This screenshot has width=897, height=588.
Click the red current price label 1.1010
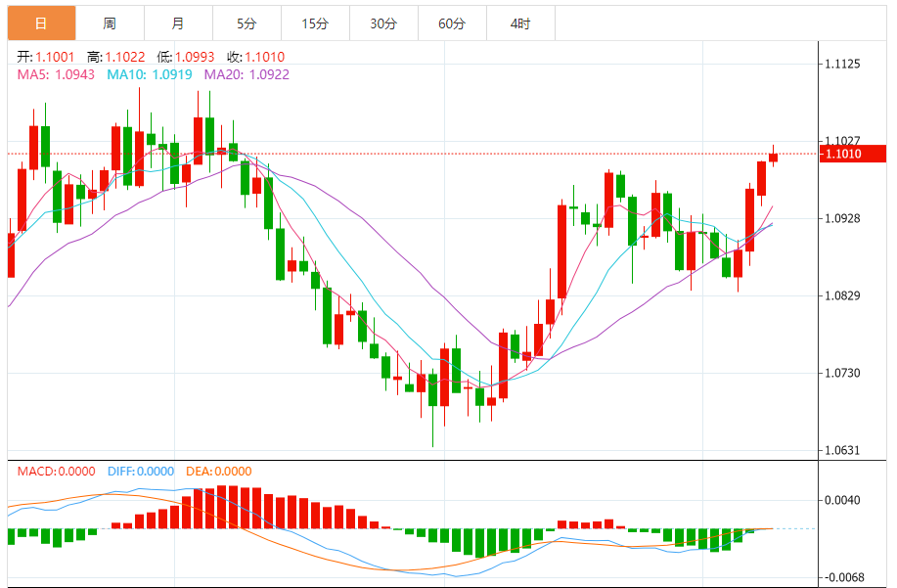pyautogui.click(x=852, y=154)
